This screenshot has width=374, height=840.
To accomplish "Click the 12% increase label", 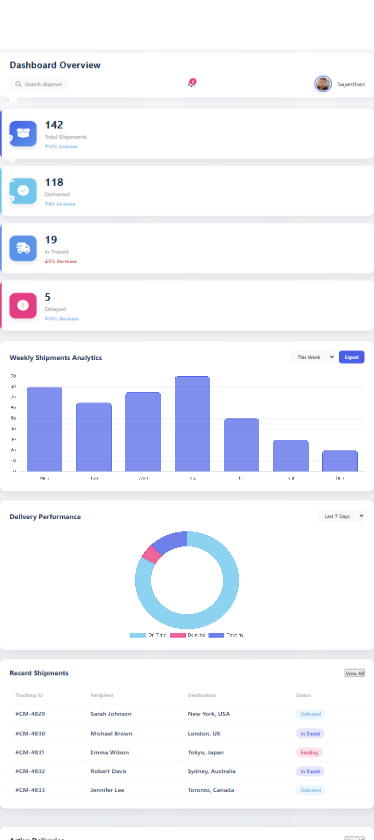I will [61, 146].
